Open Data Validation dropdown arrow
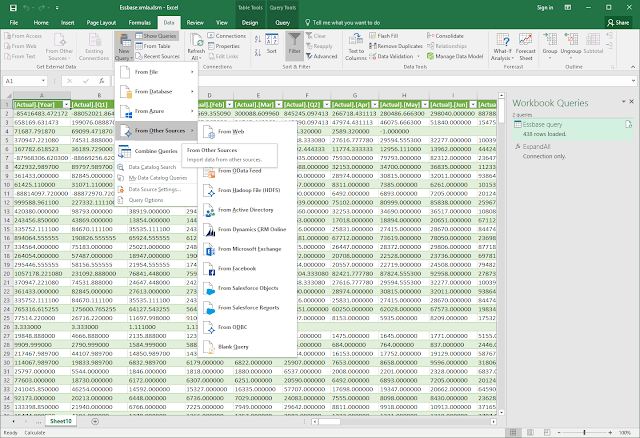The image size is (640, 438). coord(418,56)
